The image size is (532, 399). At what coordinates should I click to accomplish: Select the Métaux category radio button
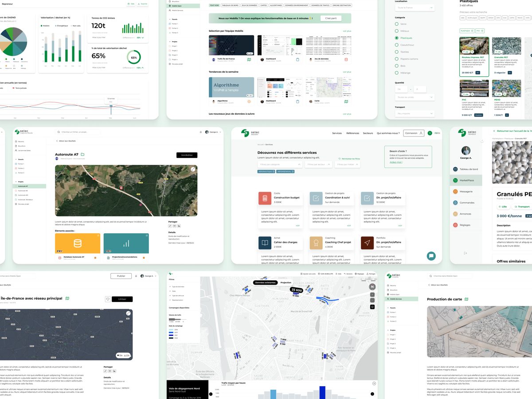397,31
